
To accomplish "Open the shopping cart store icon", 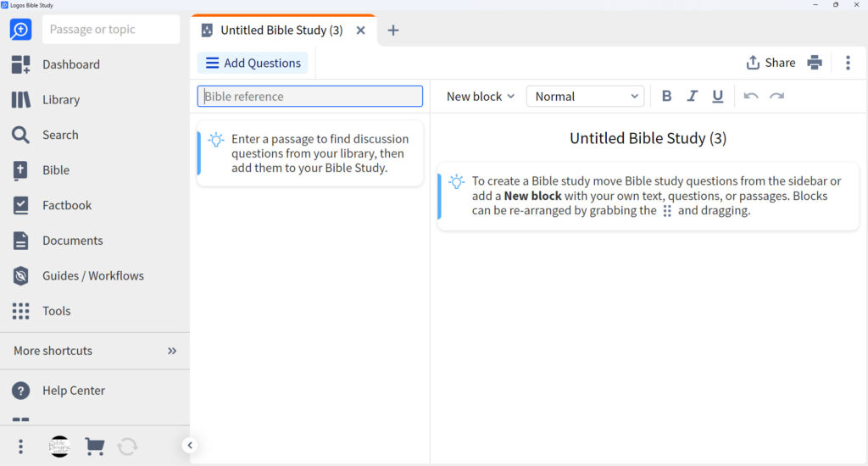I will [95, 446].
